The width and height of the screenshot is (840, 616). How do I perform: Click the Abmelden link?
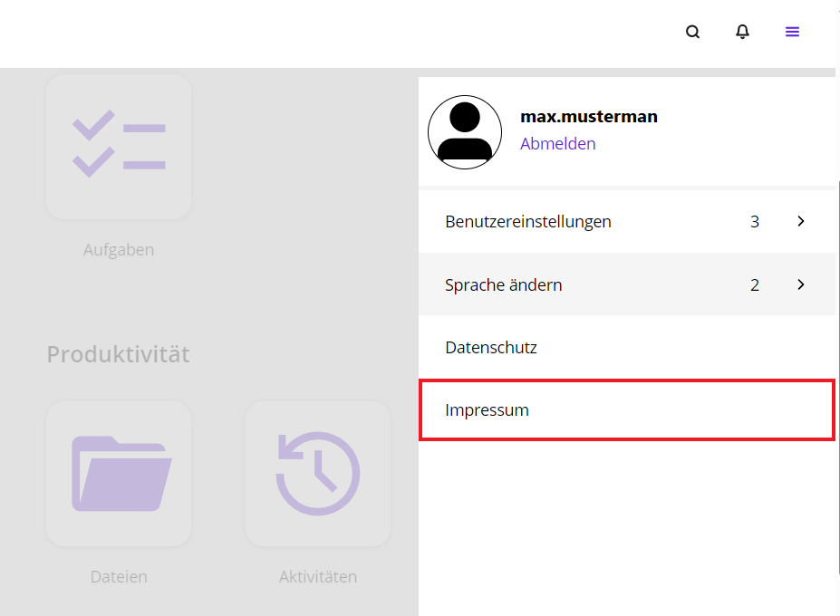pos(557,143)
